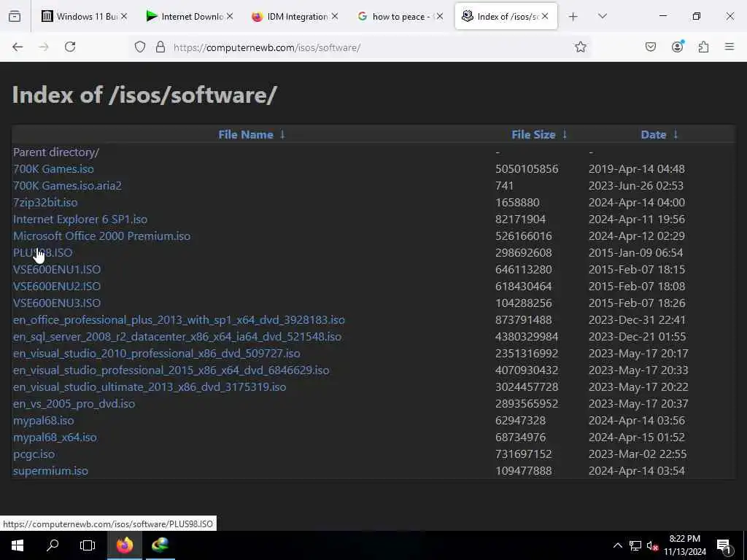The image size is (747, 560).
Task: Download en_visual_studio_professional_2015 iso
Action: click(x=171, y=370)
